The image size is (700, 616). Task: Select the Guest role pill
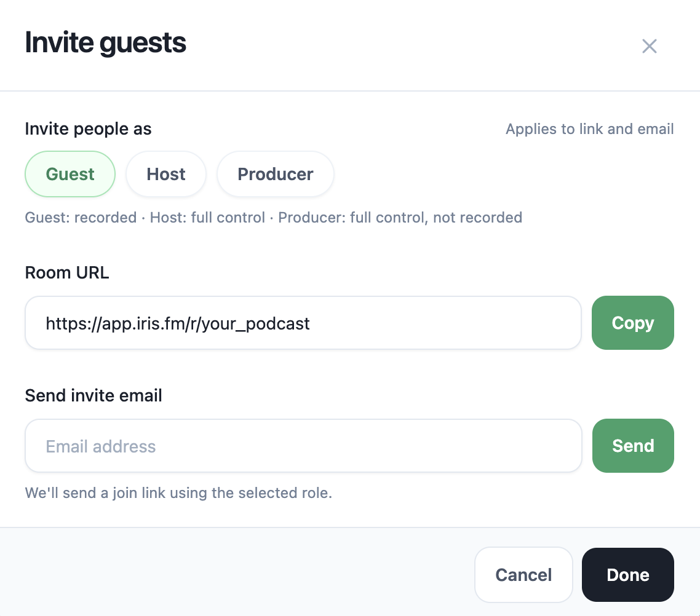[x=70, y=174]
